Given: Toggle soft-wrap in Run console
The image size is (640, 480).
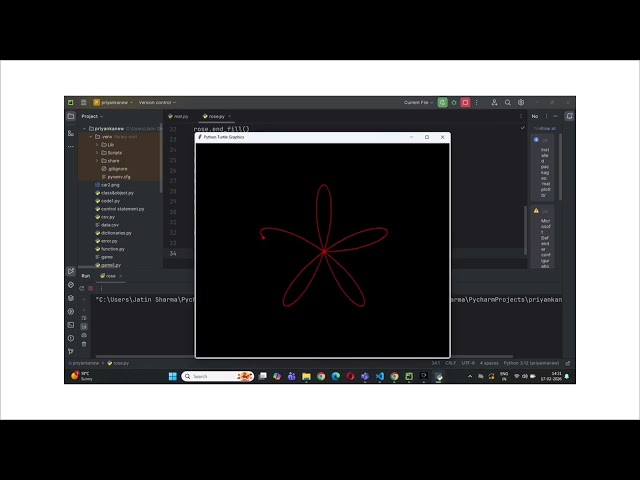Looking at the screenshot, I should (84, 318).
